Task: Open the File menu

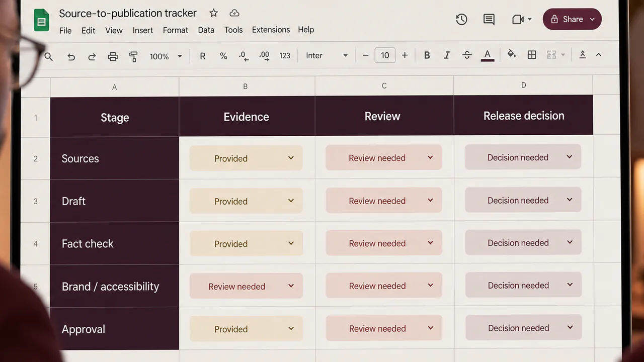Action: (x=65, y=30)
